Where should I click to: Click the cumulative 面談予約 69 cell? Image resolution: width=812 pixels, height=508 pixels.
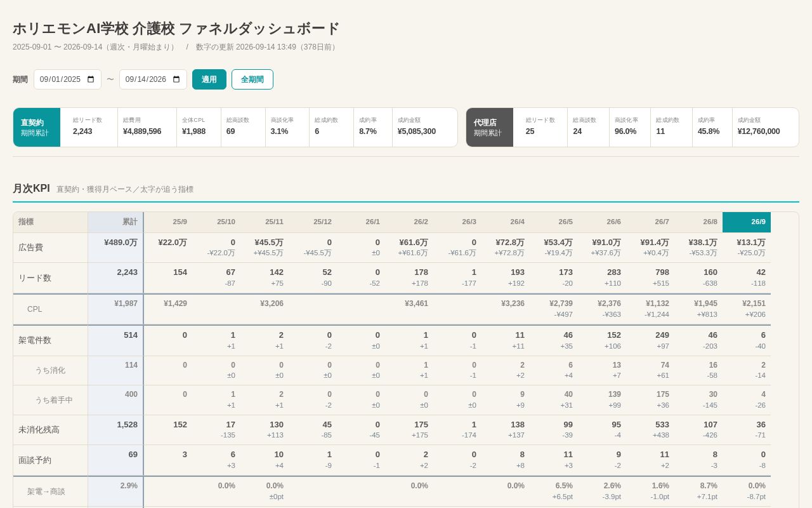pos(115,460)
